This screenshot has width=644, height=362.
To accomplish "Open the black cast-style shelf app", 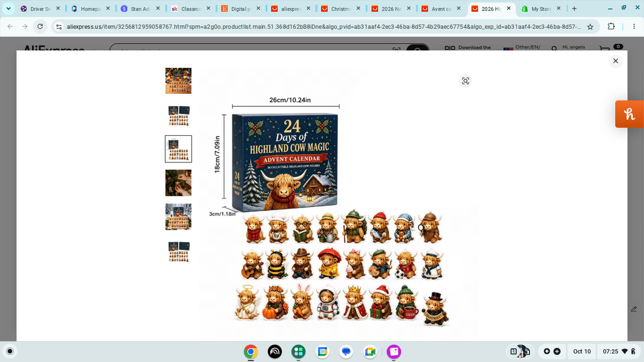I will [x=275, y=351].
